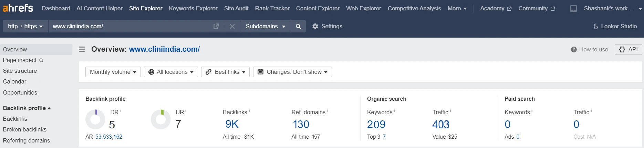
Task: Toggle the hamburger sidebar menu
Action: [82, 49]
